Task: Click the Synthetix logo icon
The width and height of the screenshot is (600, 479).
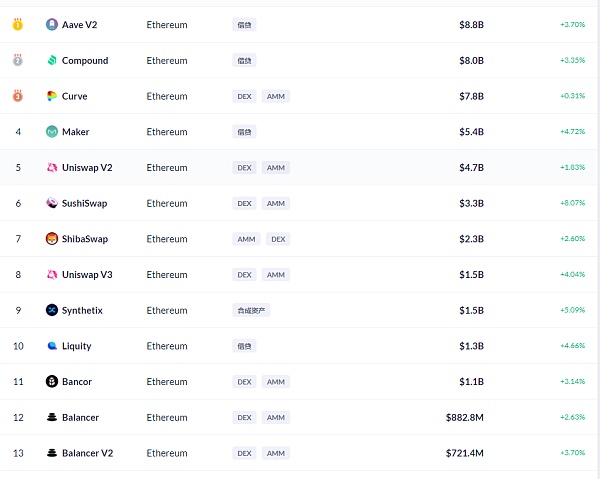Action: coord(52,310)
